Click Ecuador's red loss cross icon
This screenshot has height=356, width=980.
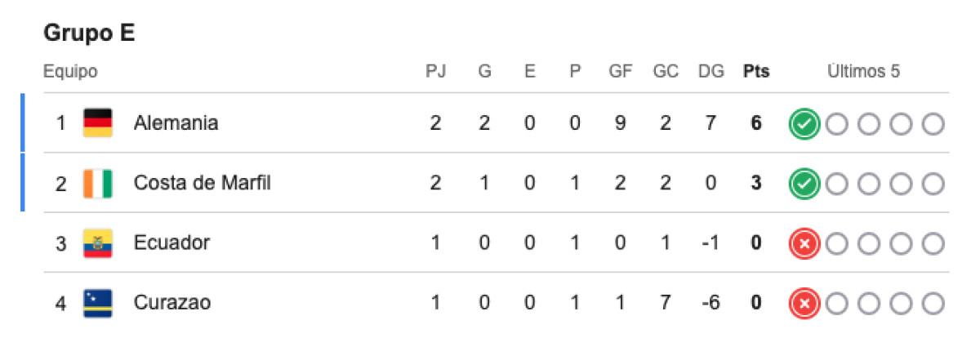[x=804, y=244]
